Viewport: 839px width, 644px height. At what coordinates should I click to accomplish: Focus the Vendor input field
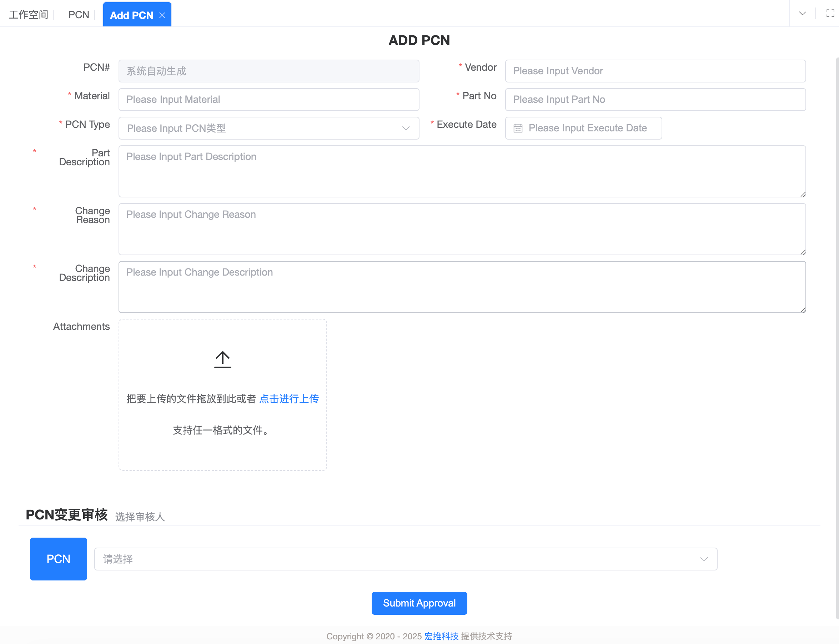tap(655, 71)
